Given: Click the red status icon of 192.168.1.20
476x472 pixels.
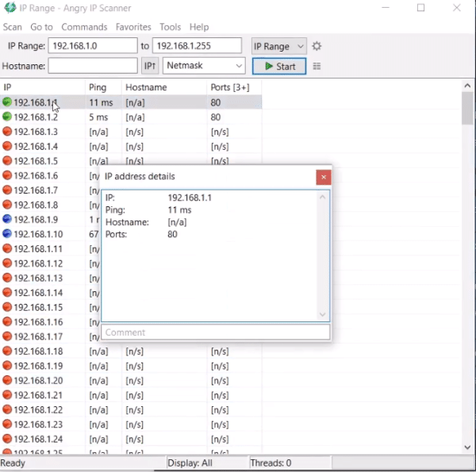Looking at the screenshot, I should click(x=7, y=380).
